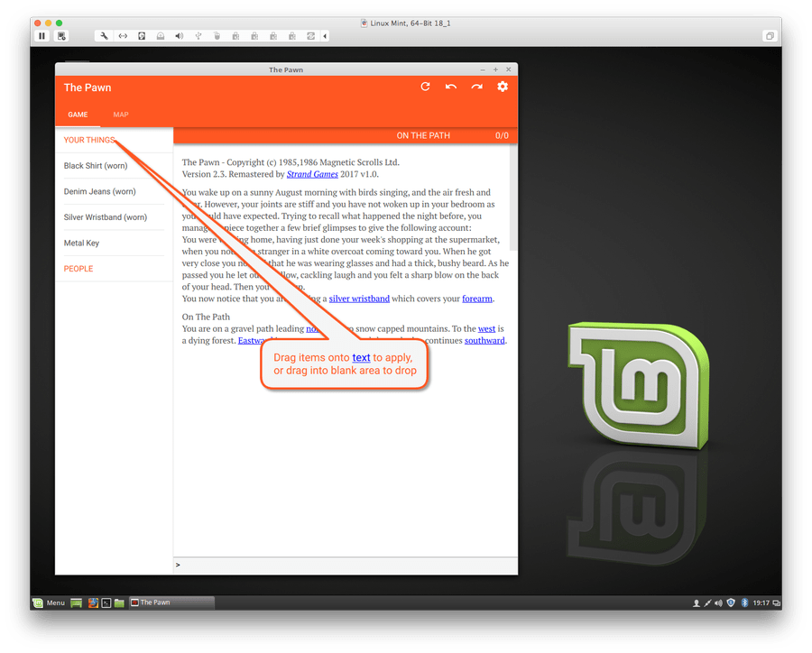Click the restart game icon in header
The width and height of the screenshot is (812, 653).
(x=426, y=87)
